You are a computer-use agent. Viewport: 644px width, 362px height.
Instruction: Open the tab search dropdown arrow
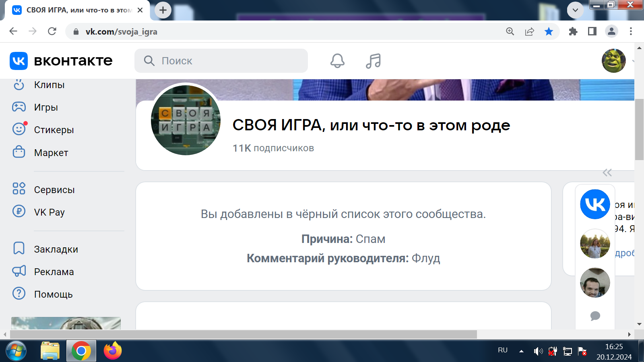pos(575,10)
